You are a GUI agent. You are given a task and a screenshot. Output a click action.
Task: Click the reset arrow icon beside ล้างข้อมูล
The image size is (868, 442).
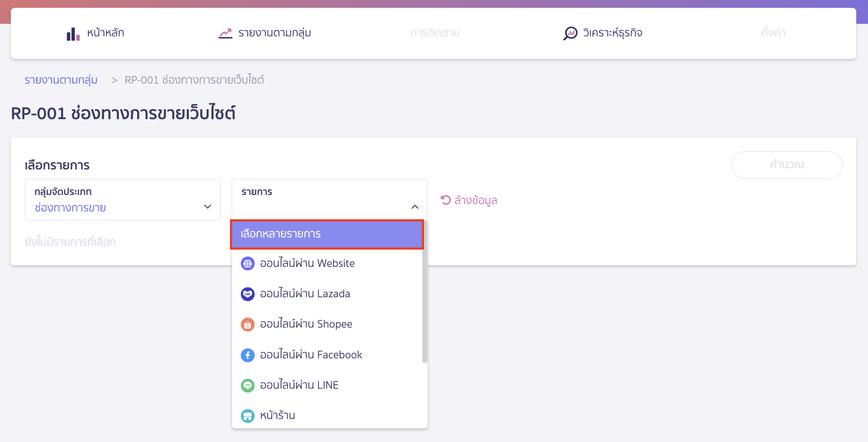[x=446, y=200]
